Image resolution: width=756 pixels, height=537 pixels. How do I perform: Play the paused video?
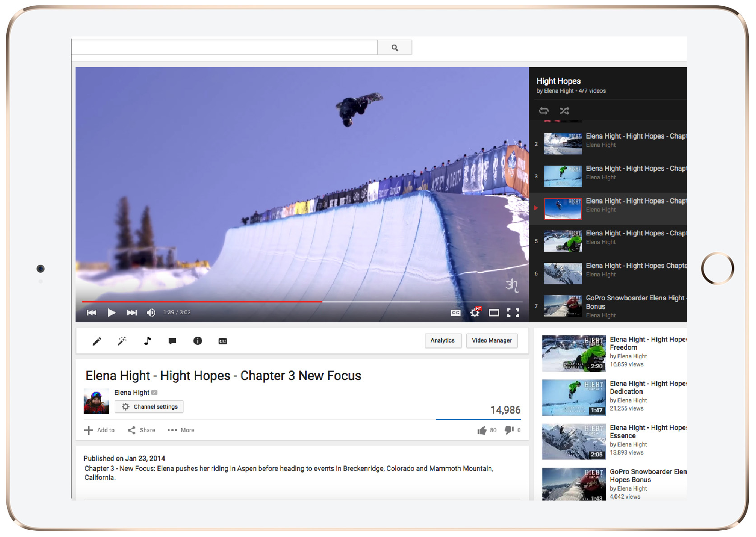[x=112, y=312]
